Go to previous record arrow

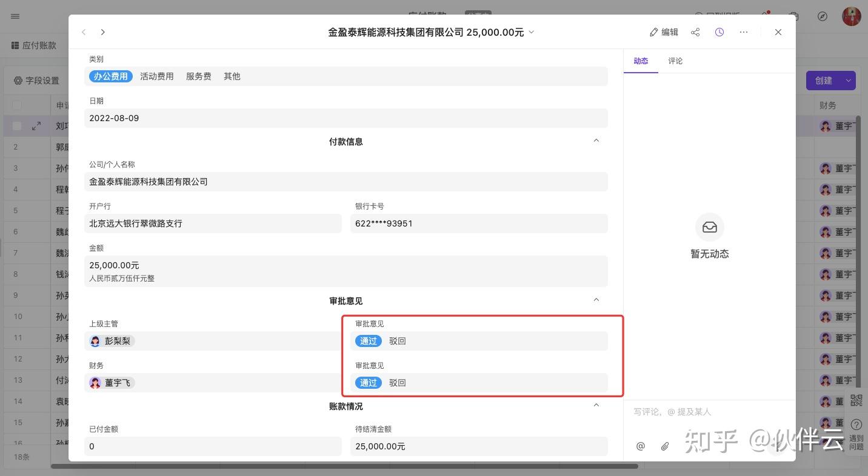[x=84, y=32]
